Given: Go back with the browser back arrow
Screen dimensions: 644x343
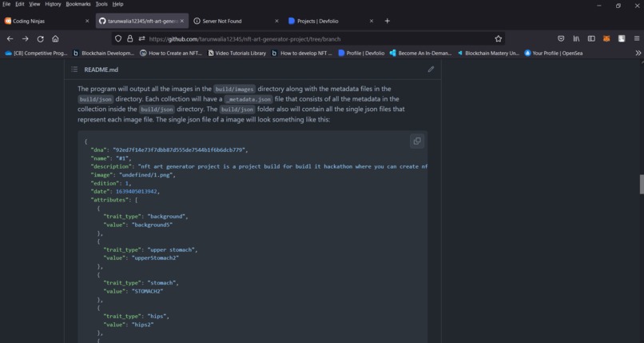Looking at the screenshot, I should [10, 38].
